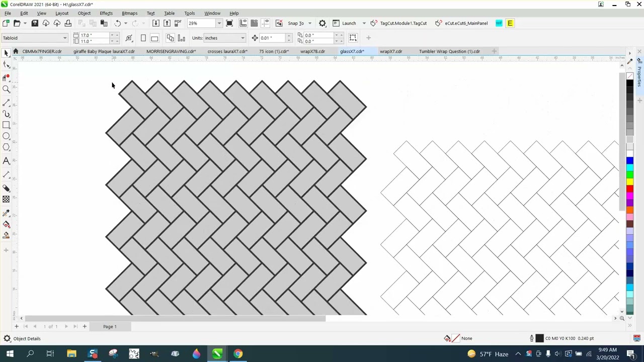The width and height of the screenshot is (644, 362).
Task: Expand the Undo history arrow
Action: pyautogui.click(x=125, y=23)
